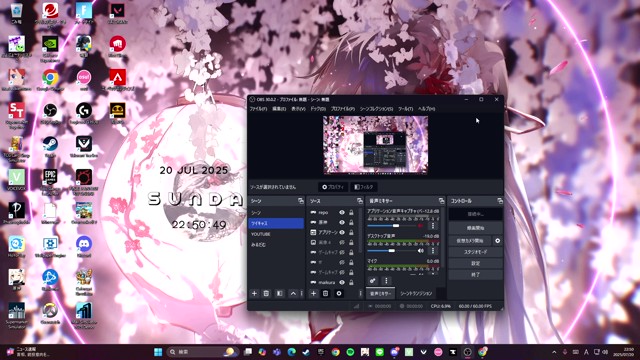Screen dimensions: 640x360
Task: Float the ソース dock with its pop-out icon
Action: pyautogui.click(x=360, y=201)
